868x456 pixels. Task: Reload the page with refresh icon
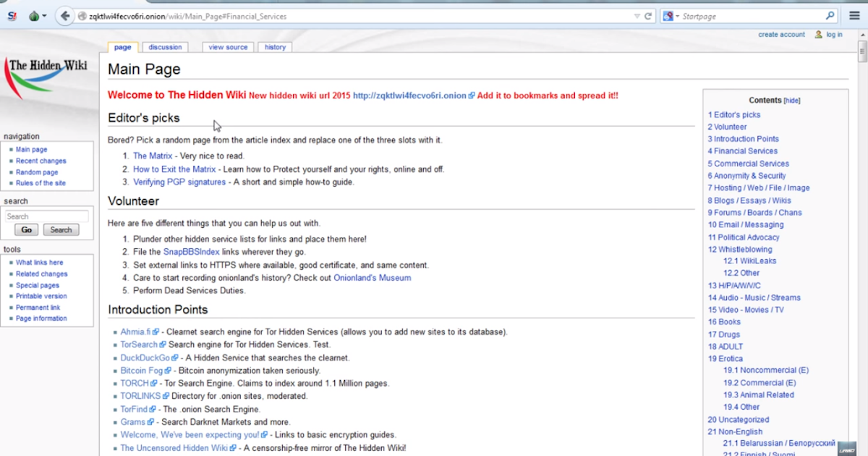coord(649,16)
